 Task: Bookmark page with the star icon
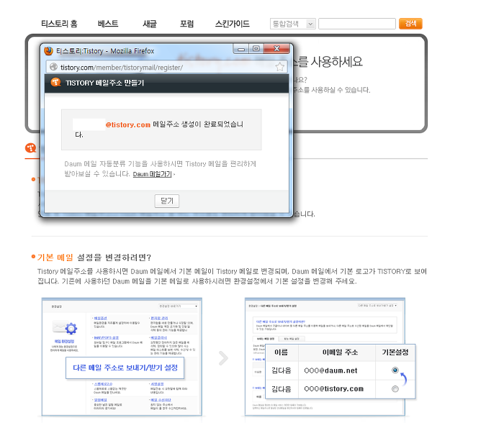pos(279,67)
